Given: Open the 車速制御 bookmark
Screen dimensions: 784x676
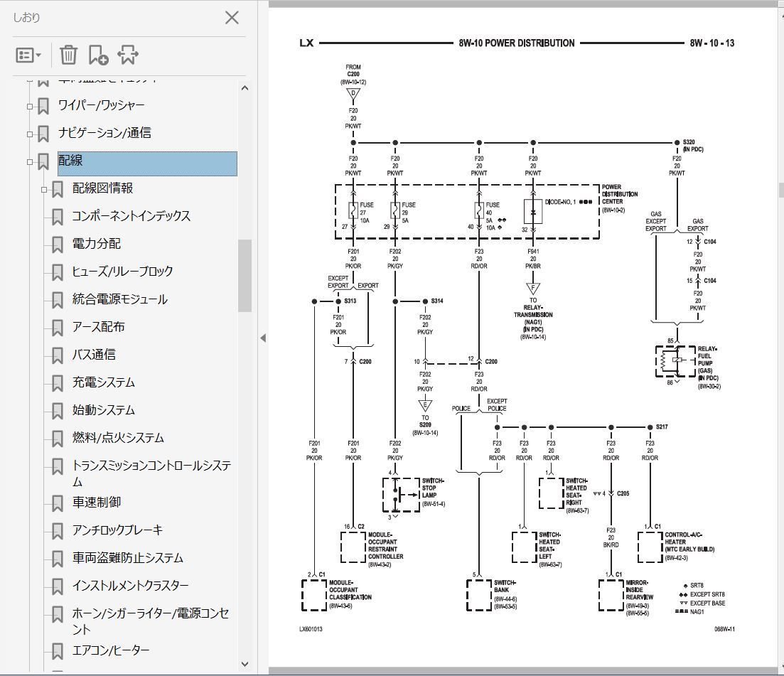Looking at the screenshot, I should [x=97, y=503].
